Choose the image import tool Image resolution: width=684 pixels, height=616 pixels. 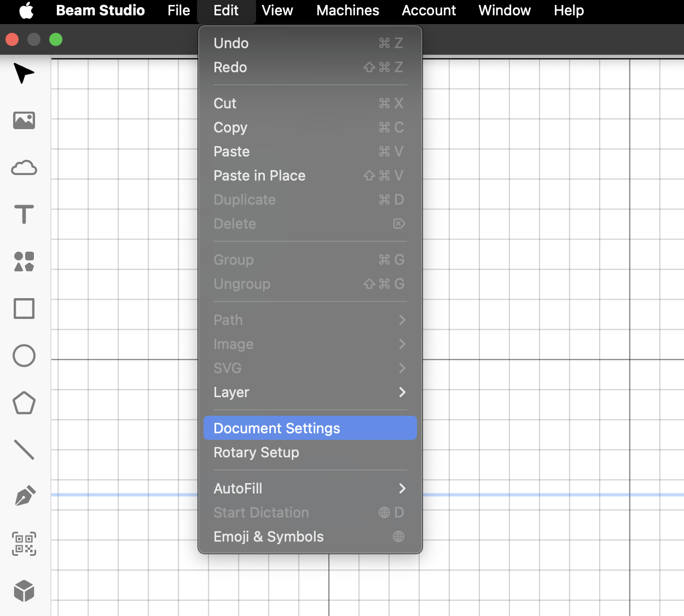24,120
